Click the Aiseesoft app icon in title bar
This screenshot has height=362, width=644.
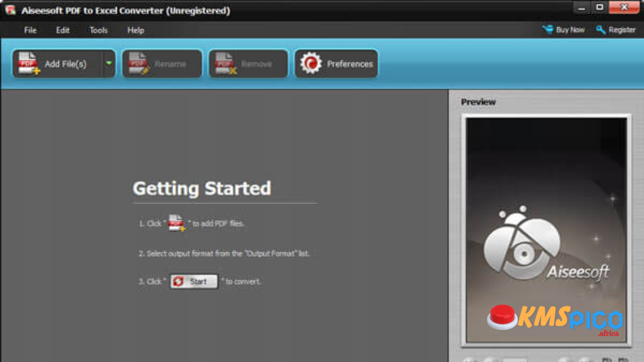coord(10,10)
